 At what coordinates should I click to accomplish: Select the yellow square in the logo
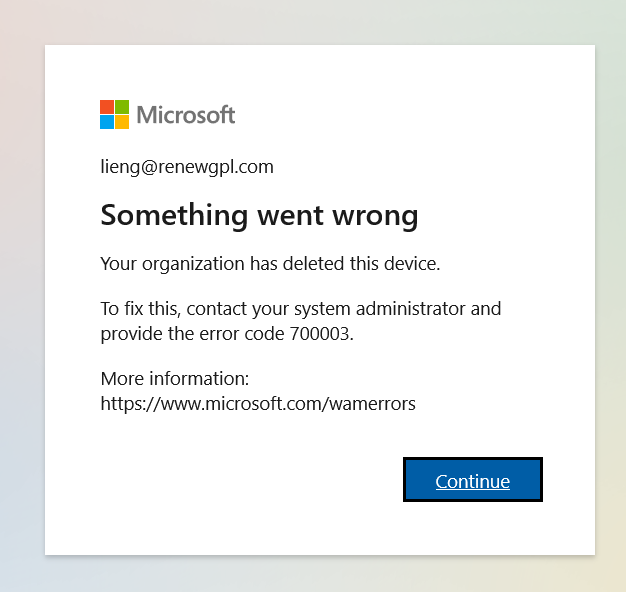[122, 122]
